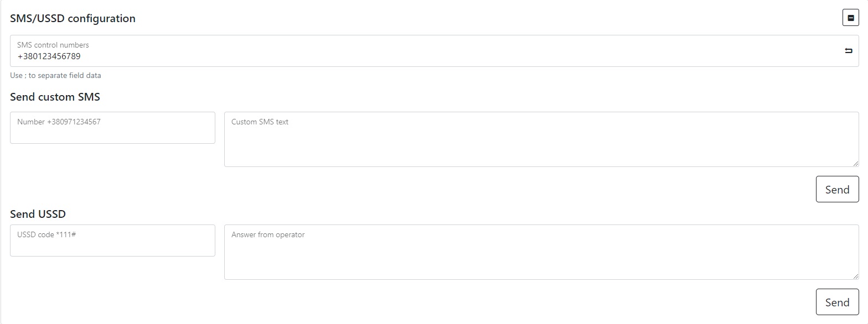
Task: Click the Send custom SMS heading
Action: pyautogui.click(x=55, y=97)
